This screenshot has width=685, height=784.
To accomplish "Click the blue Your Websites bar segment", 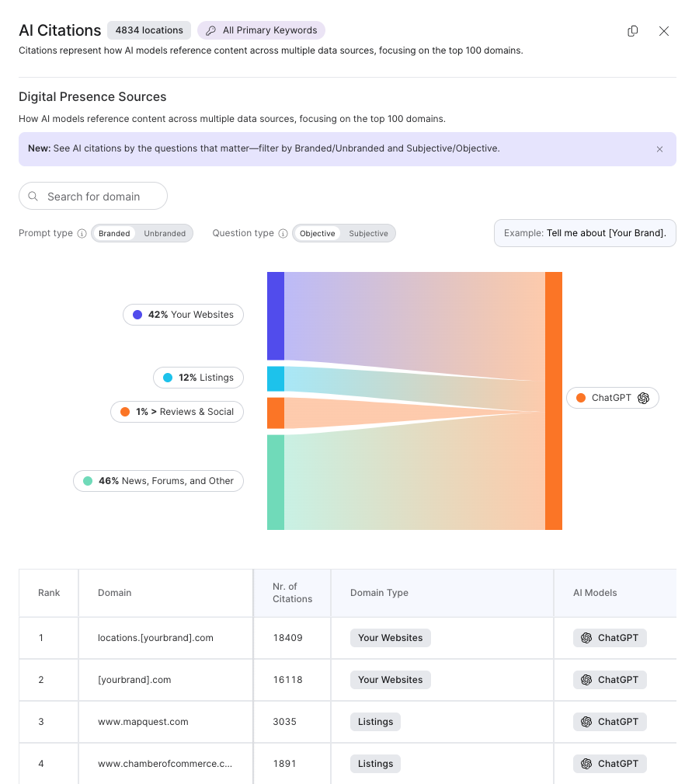I will (276, 315).
